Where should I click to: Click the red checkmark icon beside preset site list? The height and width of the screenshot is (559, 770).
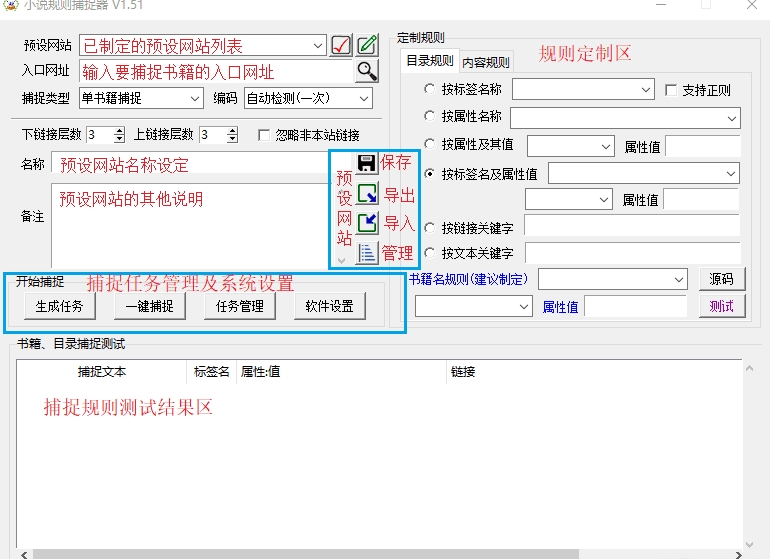coord(341,45)
